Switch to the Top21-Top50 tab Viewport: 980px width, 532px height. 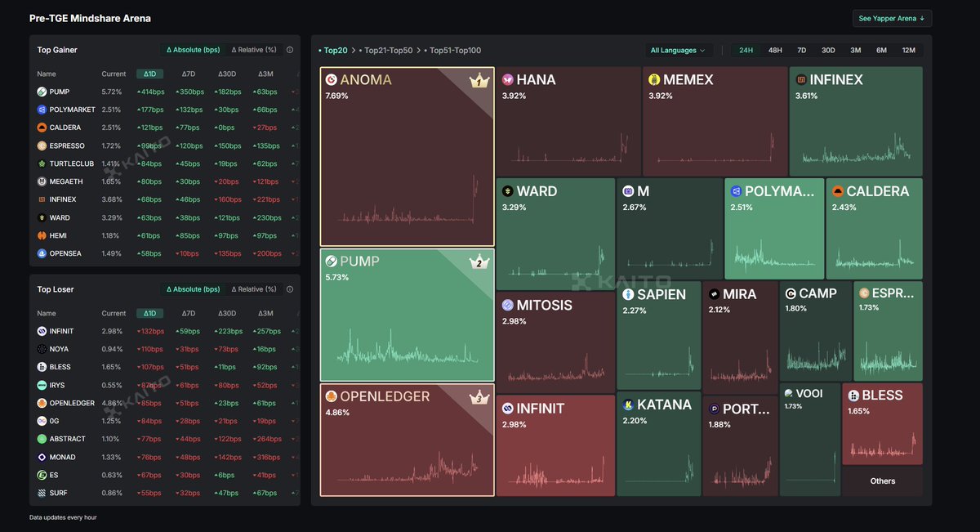pos(387,51)
